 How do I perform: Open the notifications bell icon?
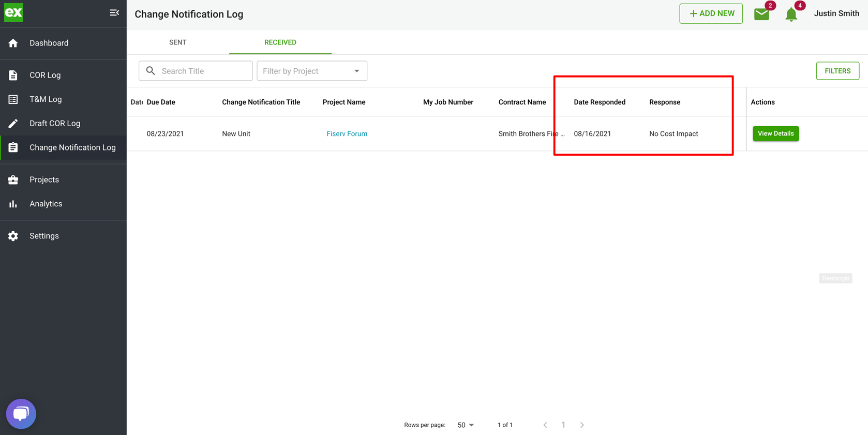[791, 14]
